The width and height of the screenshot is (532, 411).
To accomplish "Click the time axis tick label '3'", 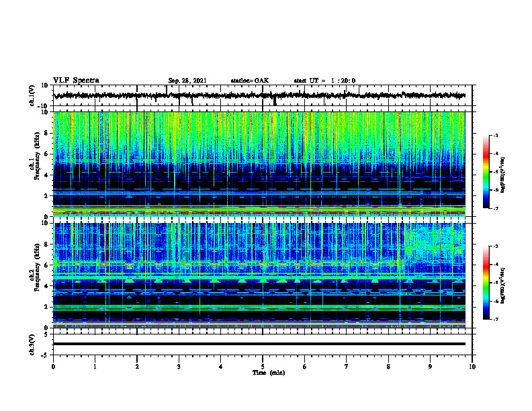I will tap(179, 367).
